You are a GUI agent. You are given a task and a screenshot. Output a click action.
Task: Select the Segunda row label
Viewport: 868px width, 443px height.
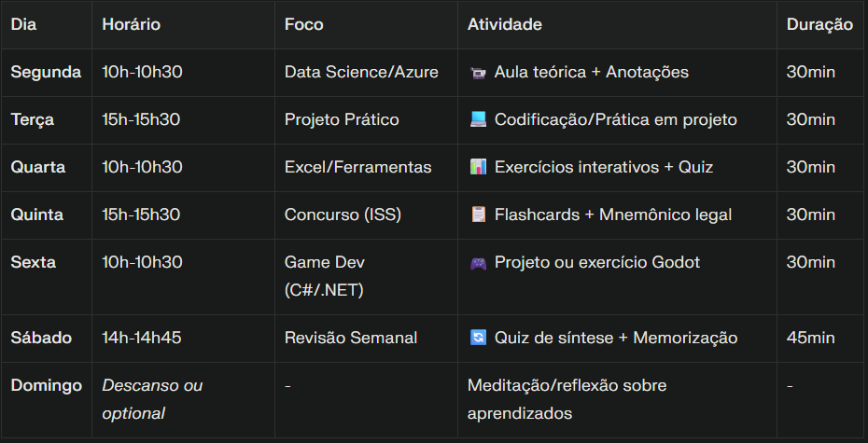(x=46, y=73)
